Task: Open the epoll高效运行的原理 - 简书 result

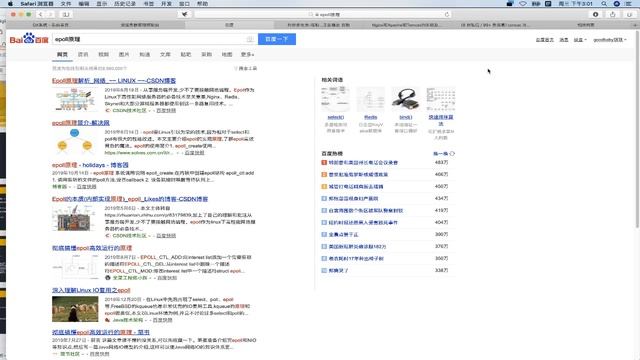Action: click(101, 332)
